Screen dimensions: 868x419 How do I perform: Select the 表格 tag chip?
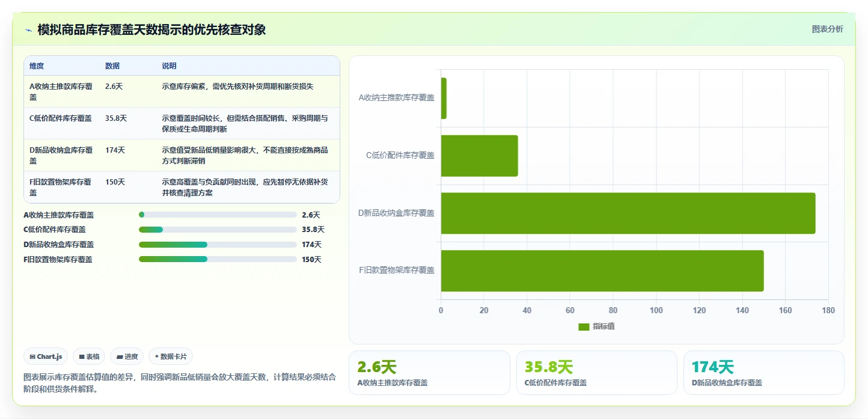[x=89, y=356]
